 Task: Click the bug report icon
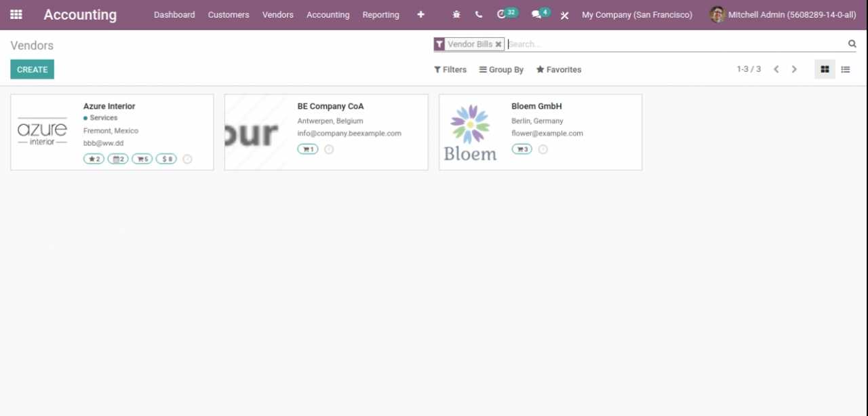coord(456,14)
